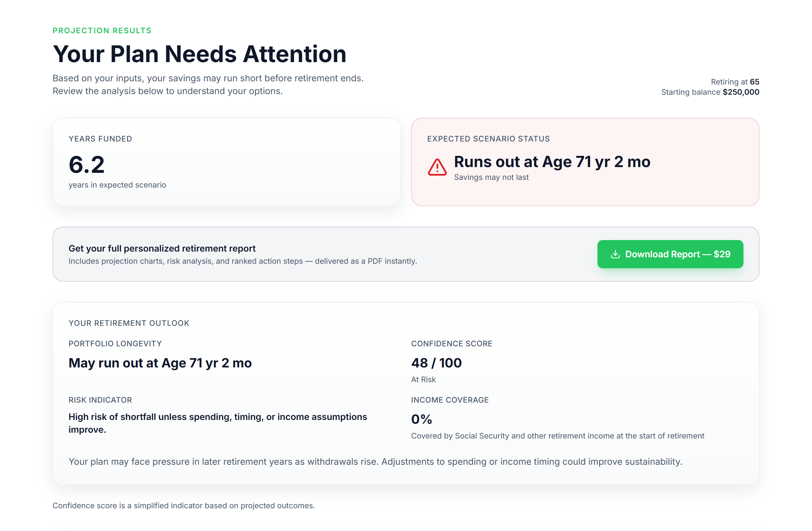Click the May run out at Age 71 text

click(160, 363)
